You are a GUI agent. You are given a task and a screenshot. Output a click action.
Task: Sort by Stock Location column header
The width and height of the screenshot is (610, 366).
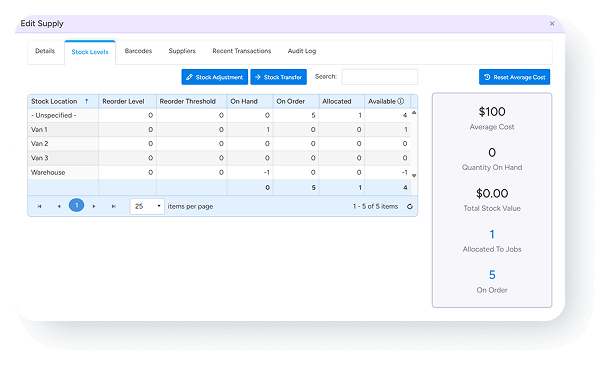tap(63, 102)
